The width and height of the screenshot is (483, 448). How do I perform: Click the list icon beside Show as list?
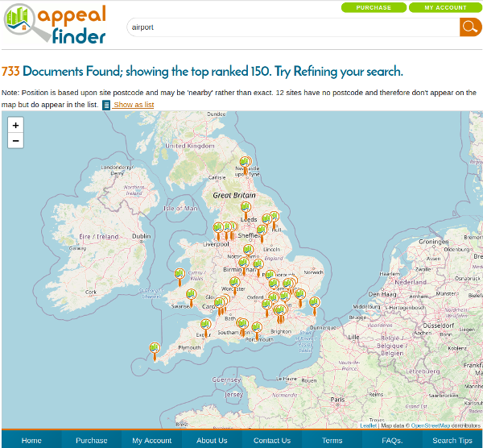click(106, 105)
